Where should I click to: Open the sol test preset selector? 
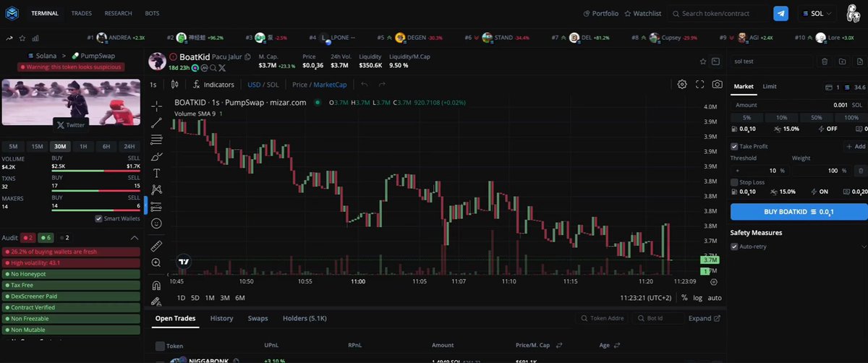point(772,62)
